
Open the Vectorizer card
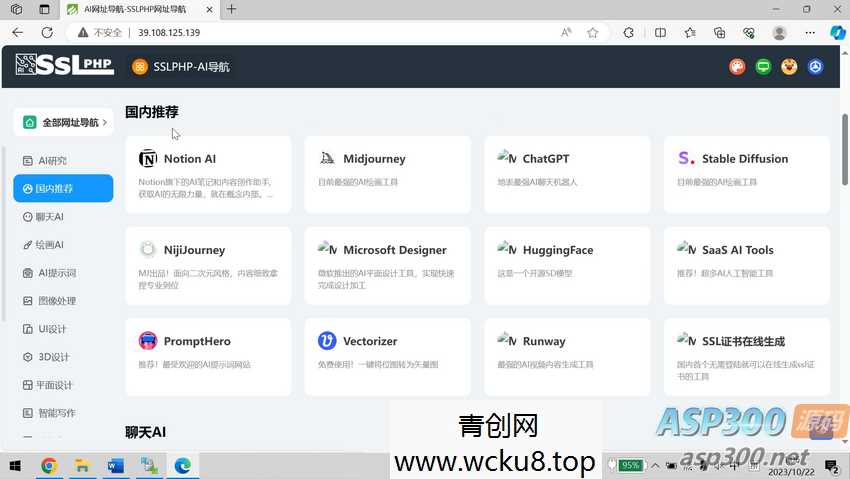point(388,357)
